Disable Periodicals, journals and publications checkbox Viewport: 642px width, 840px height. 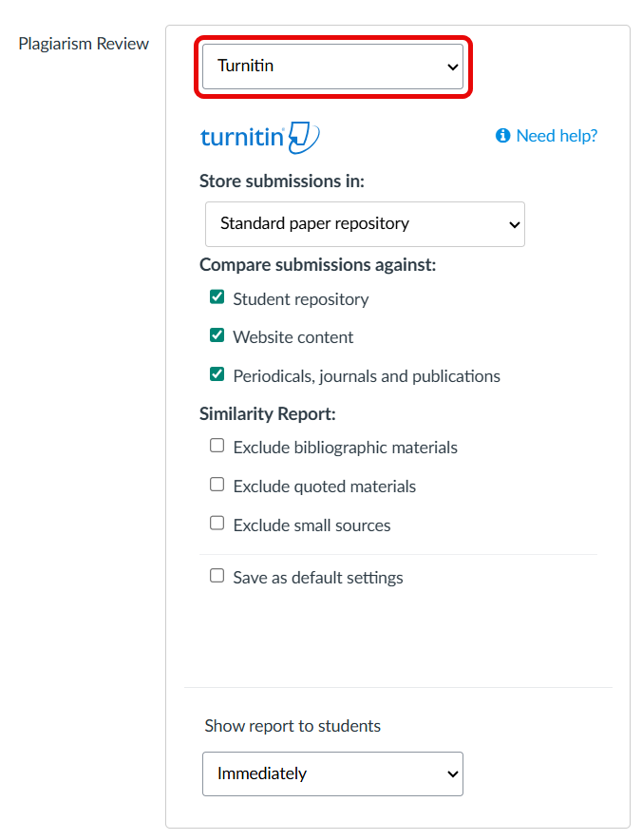click(217, 374)
